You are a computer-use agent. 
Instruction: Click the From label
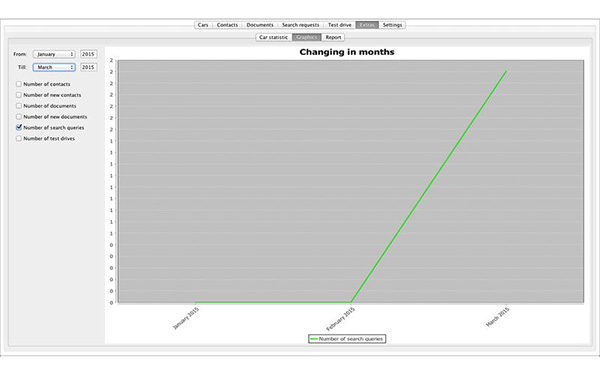(20, 54)
